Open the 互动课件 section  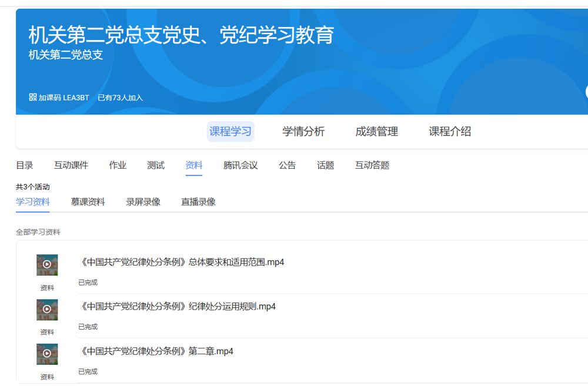click(x=71, y=166)
